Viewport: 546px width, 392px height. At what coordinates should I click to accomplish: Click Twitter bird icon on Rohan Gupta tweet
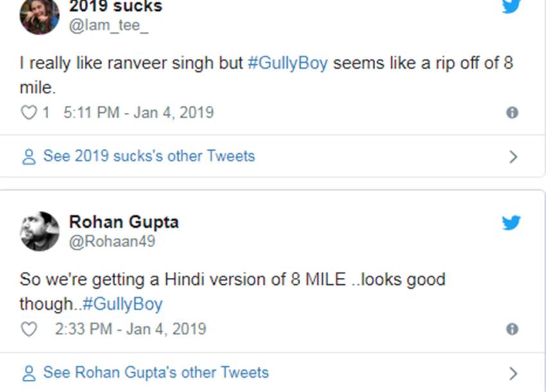click(x=511, y=223)
